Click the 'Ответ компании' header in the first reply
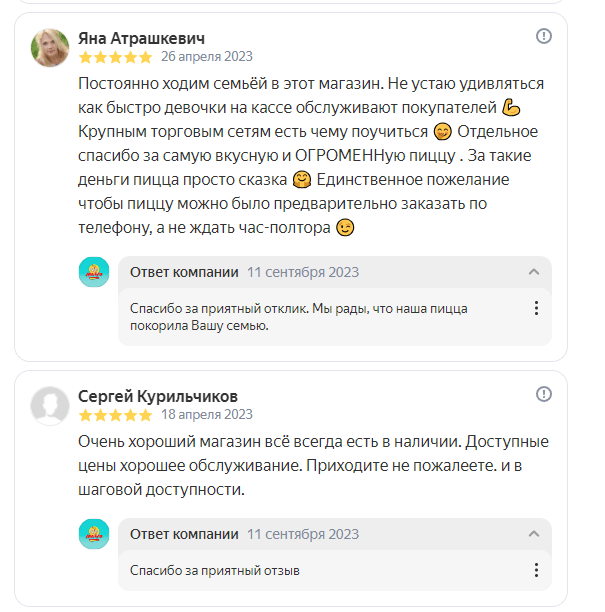 (x=184, y=272)
